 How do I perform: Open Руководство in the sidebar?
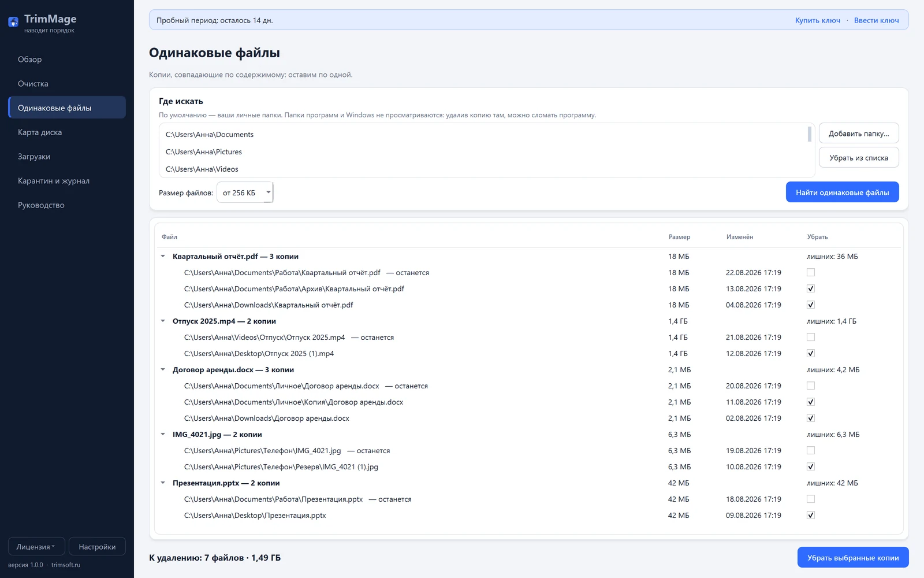(67, 205)
